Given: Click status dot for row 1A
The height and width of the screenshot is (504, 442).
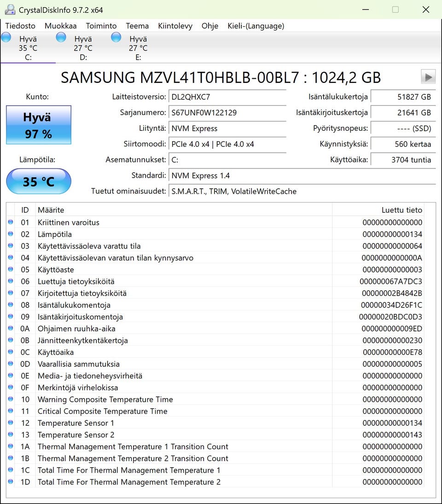Looking at the screenshot, I should tap(11, 446).
